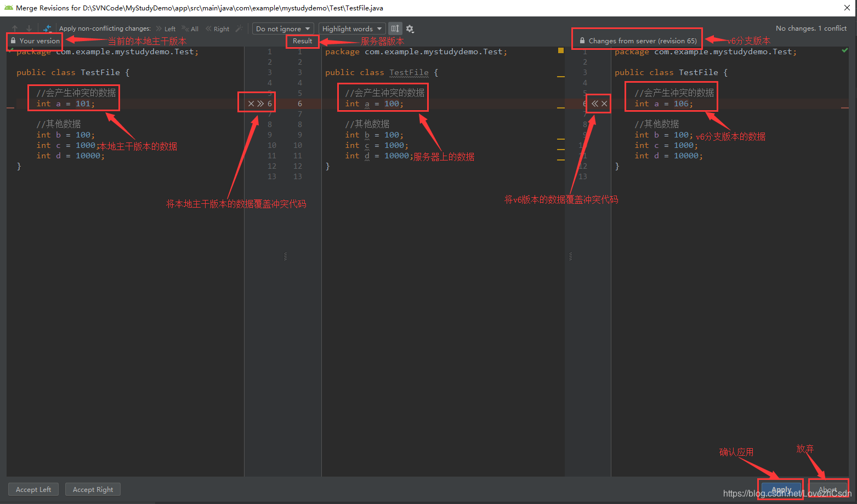Click 'Changes from server (revision 65)' label
The width and height of the screenshot is (857, 504).
(x=643, y=41)
